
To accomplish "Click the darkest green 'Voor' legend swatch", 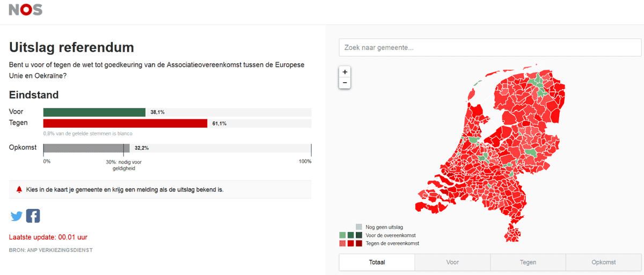I will (358, 235).
